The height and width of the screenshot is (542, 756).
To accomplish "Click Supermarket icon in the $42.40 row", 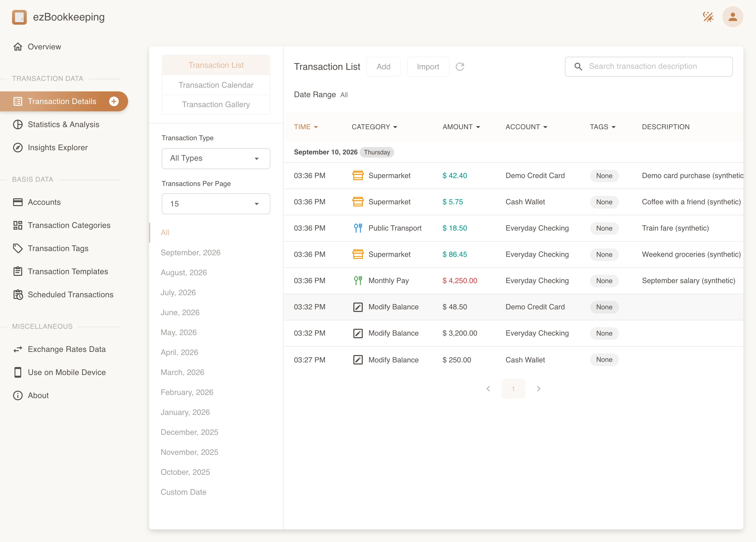I will (x=358, y=175).
